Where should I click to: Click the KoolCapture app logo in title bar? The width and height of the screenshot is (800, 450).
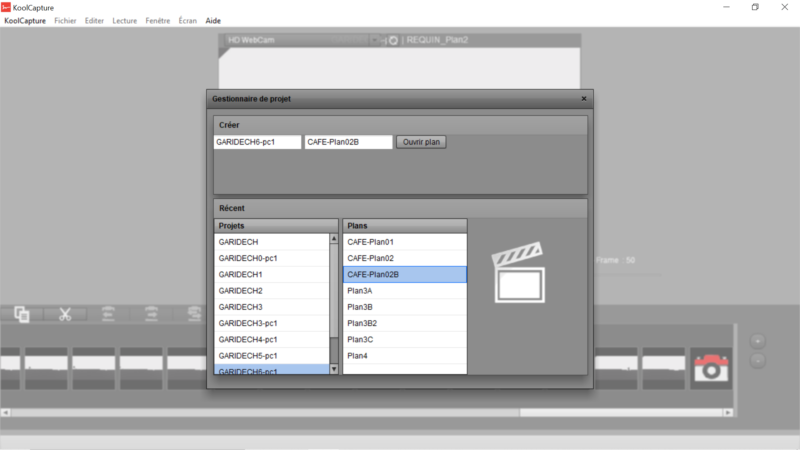(6, 7)
